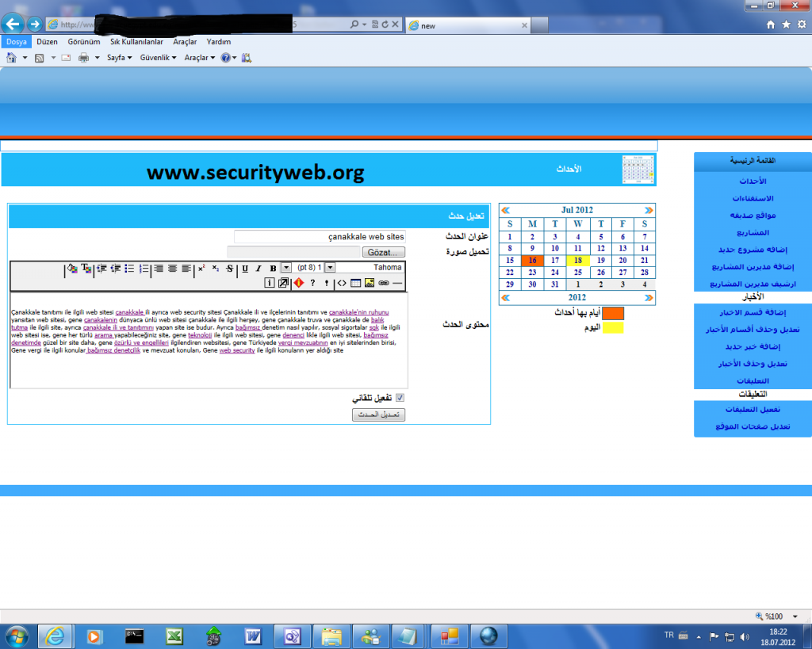Click the search magnifier icon in address bar

tap(354, 25)
